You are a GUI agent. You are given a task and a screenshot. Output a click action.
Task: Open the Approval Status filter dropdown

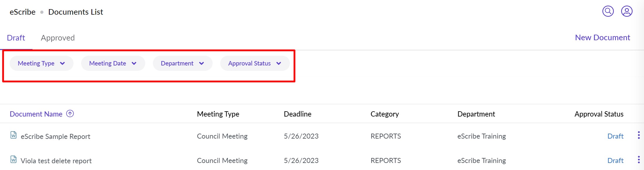point(254,63)
